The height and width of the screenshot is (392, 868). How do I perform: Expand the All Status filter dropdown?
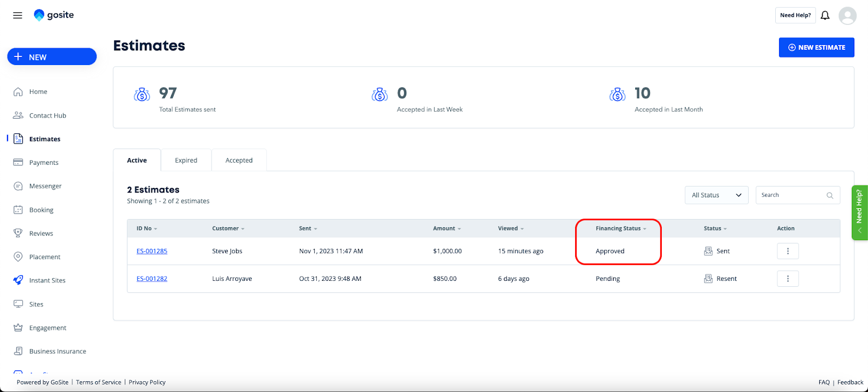pyautogui.click(x=716, y=195)
